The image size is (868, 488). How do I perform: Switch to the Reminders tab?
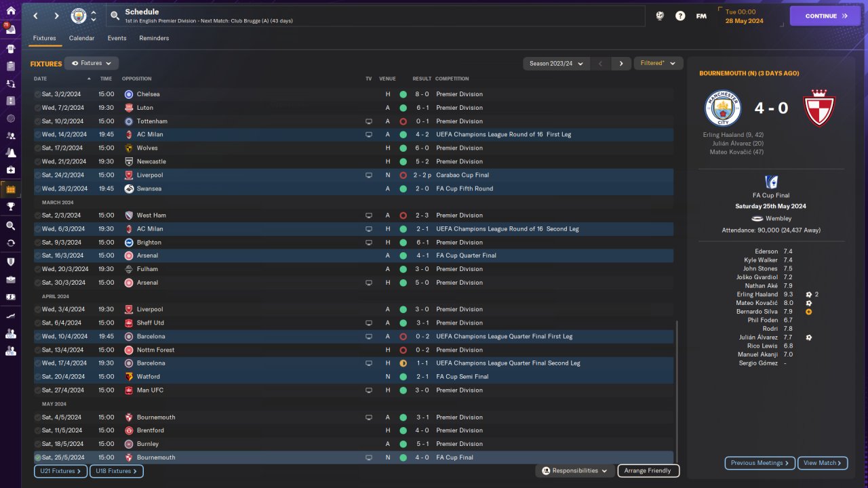[154, 38]
